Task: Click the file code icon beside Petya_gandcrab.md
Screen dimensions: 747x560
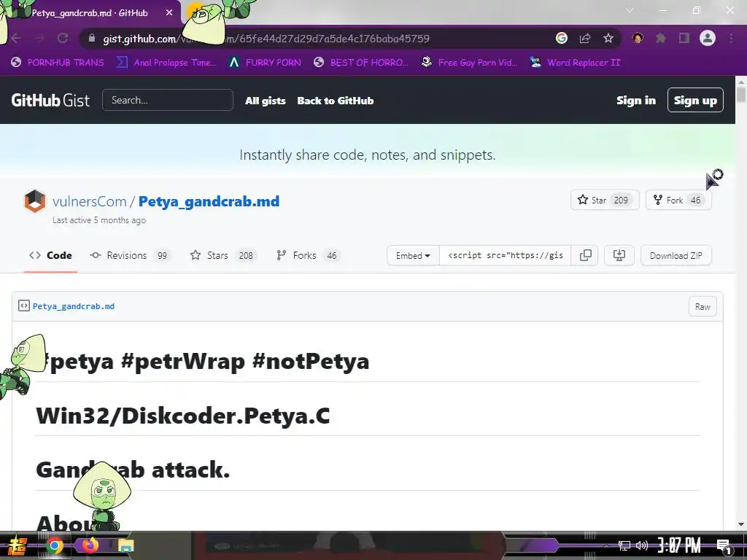Action: point(24,306)
